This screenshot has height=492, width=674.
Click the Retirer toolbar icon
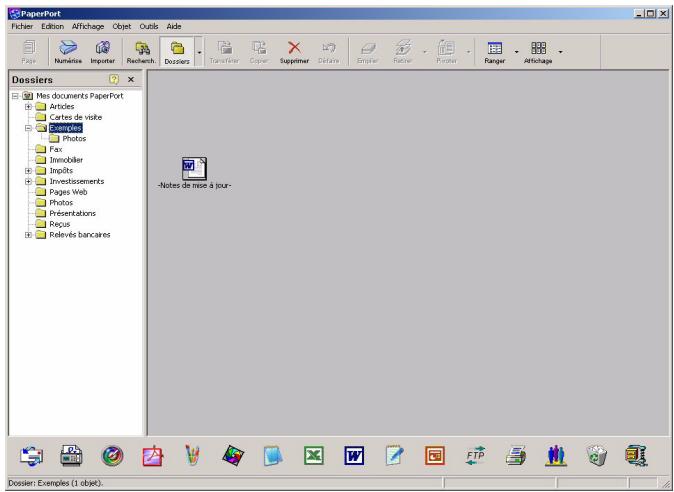[403, 52]
